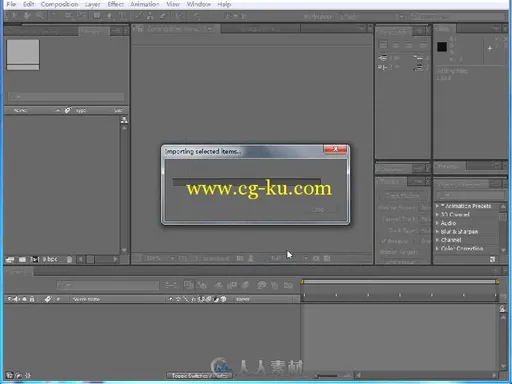
Task: Open the Layer menu
Action: coord(92,4)
